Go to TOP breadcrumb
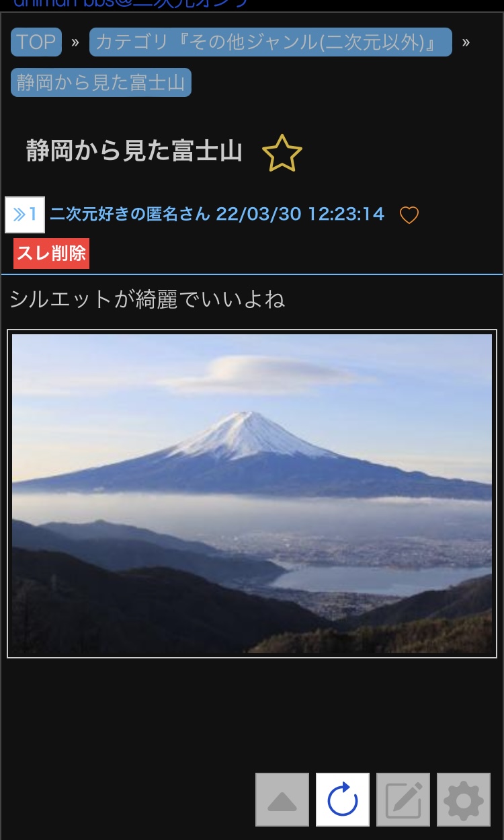This screenshot has width=504, height=840. click(36, 42)
